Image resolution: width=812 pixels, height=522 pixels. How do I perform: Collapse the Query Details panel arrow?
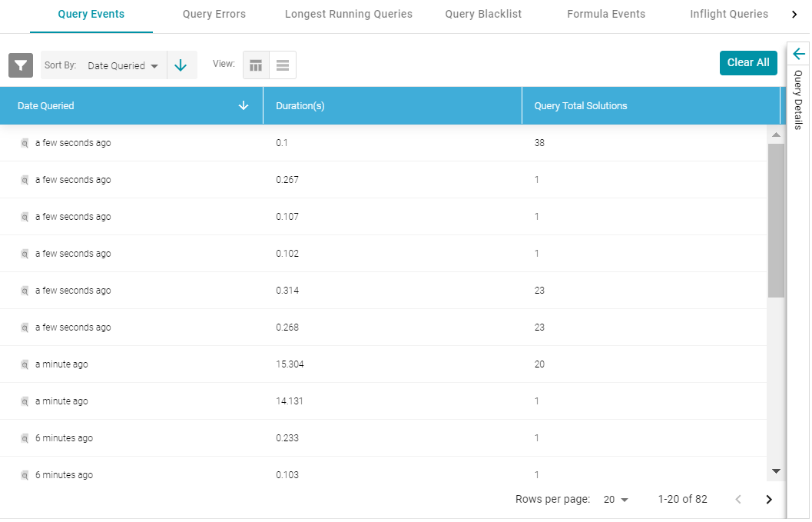(x=798, y=54)
